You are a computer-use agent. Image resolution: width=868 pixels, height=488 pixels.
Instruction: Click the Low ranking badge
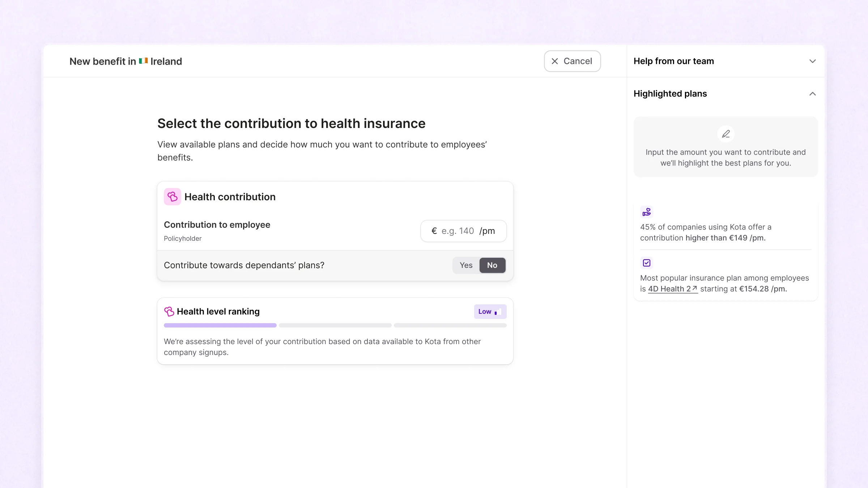click(x=485, y=312)
